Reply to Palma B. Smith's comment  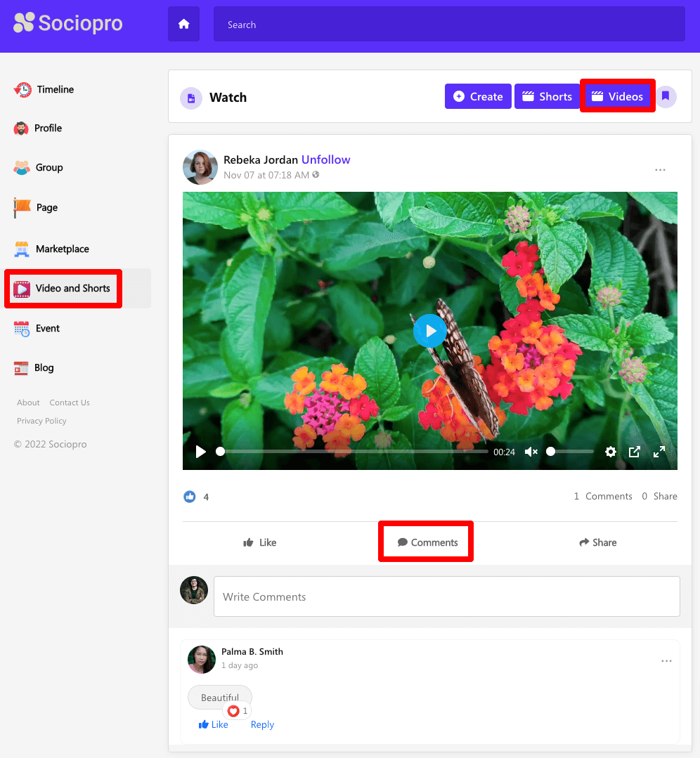point(262,724)
